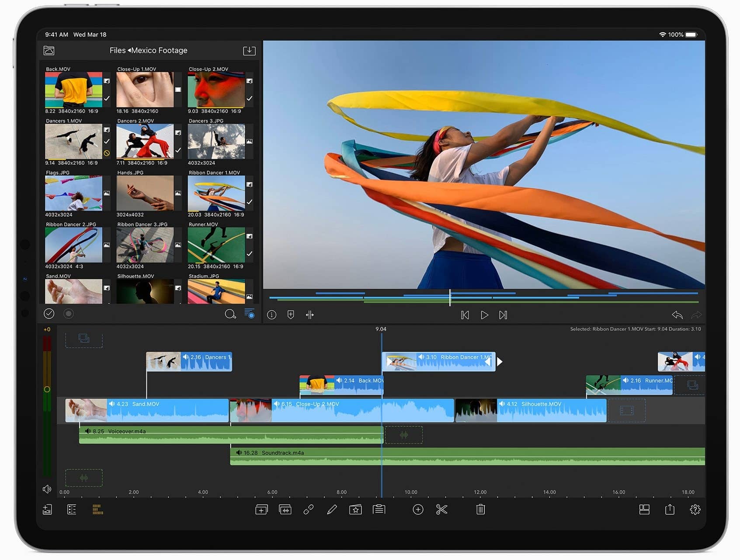Jump to next clip edge
Screen dimensions: 740x560
pos(503,315)
